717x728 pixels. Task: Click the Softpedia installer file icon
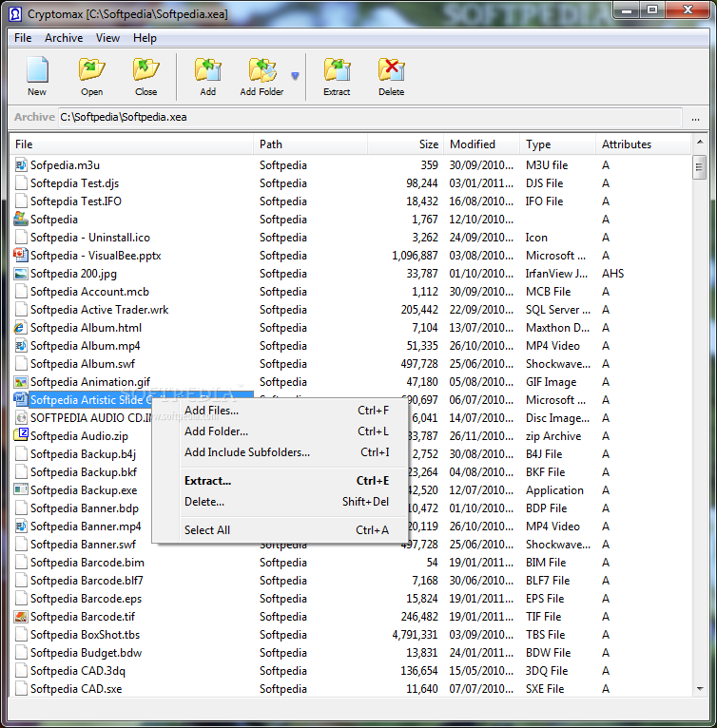tap(21, 219)
